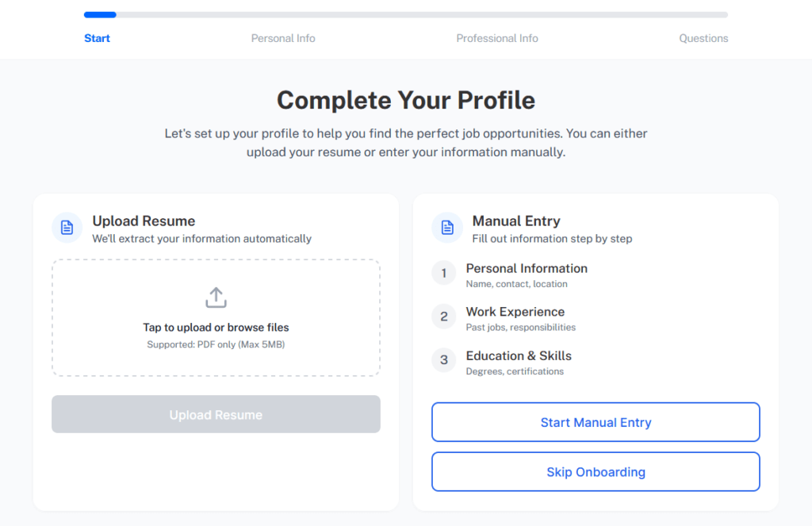Click the disabled Upload Resume button
This screenshot has height=526, width=812.
coord(215,413)
